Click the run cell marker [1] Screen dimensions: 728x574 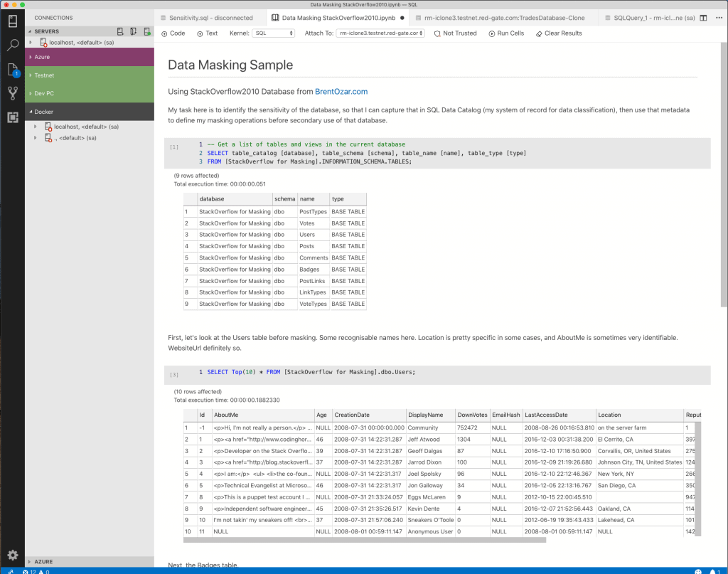click(174, 147)
